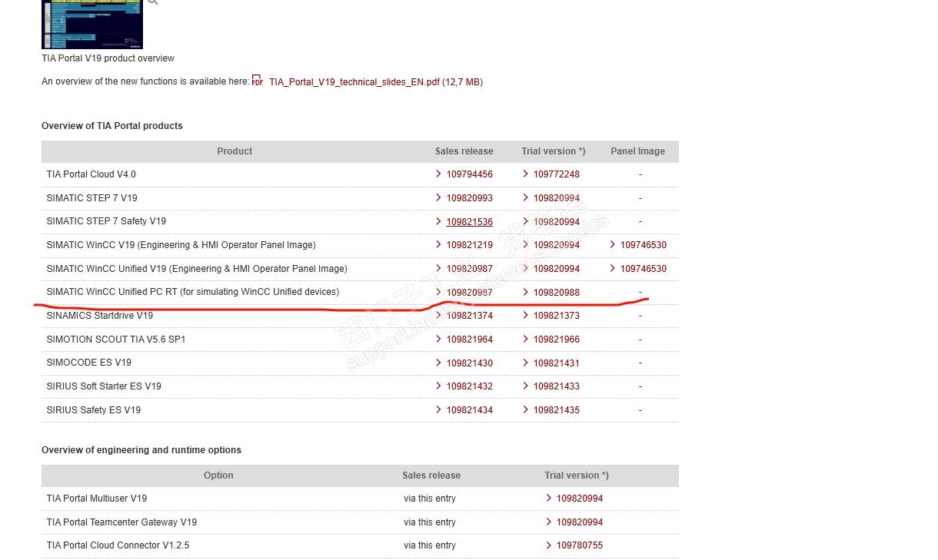Select the 'SIMATIC STEP 7 V19' product name
The image size is (938, 560).
[x=91, y=198]
